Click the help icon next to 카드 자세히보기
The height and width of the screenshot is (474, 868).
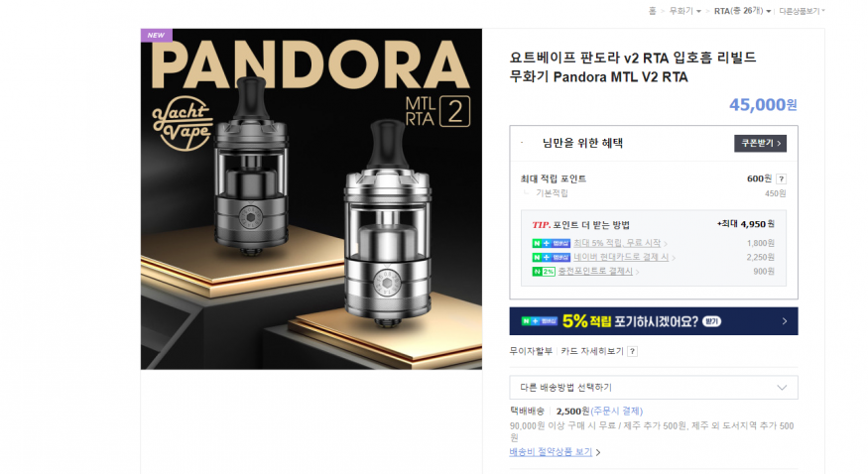pyautogui.click(x=632, y=351)
